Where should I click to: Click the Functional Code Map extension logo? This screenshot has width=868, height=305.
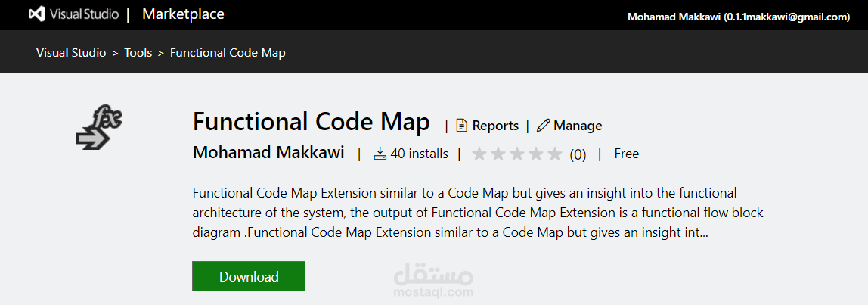tap(98, 128)
